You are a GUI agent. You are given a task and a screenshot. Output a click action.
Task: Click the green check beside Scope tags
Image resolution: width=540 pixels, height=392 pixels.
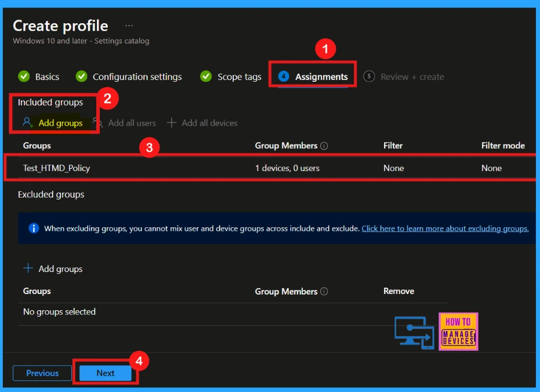[206, 76]
